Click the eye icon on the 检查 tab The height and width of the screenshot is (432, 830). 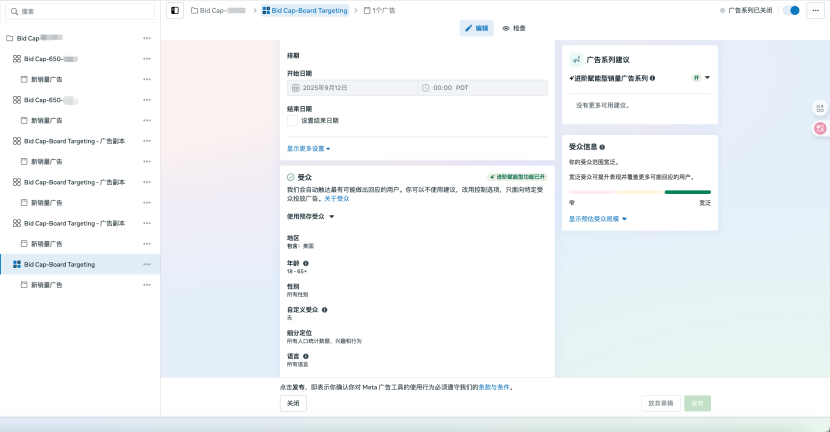[x=506, y=28]
